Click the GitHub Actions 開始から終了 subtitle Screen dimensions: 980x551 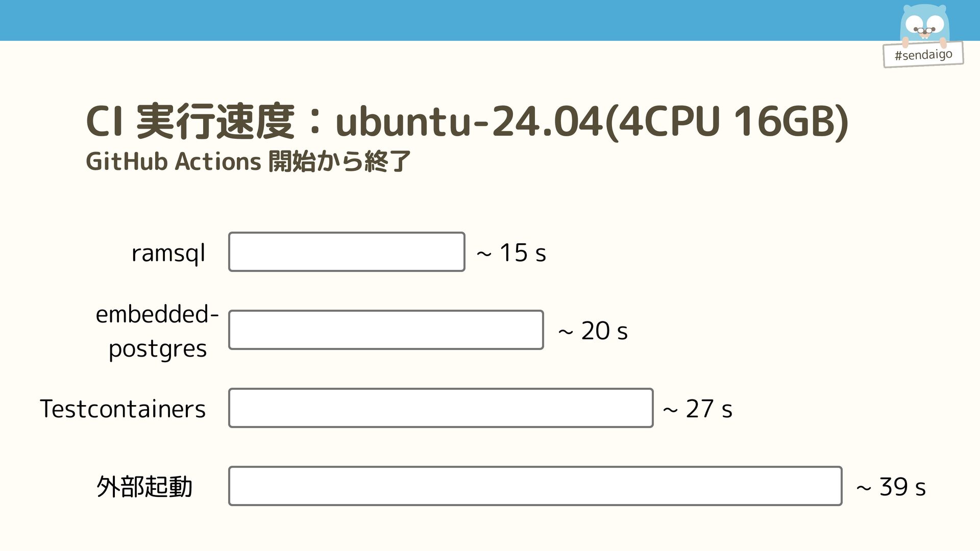coord(248,162)
